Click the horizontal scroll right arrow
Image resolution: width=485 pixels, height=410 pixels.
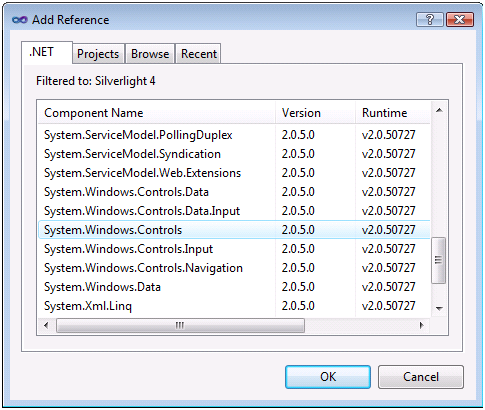coord(422,325)
